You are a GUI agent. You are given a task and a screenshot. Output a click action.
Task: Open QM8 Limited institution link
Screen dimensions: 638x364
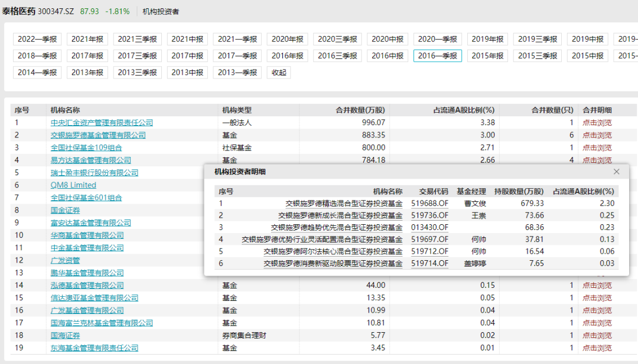click(x=73, y=185)
